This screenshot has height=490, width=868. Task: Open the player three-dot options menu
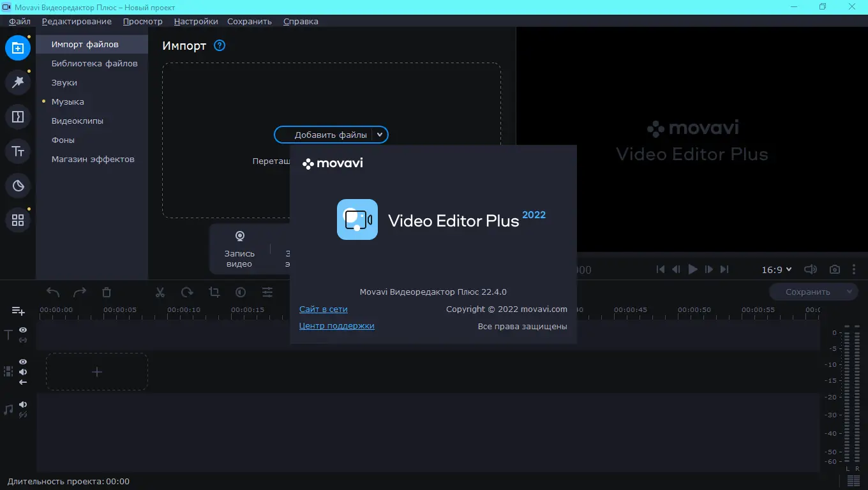[x=854, y=269]
